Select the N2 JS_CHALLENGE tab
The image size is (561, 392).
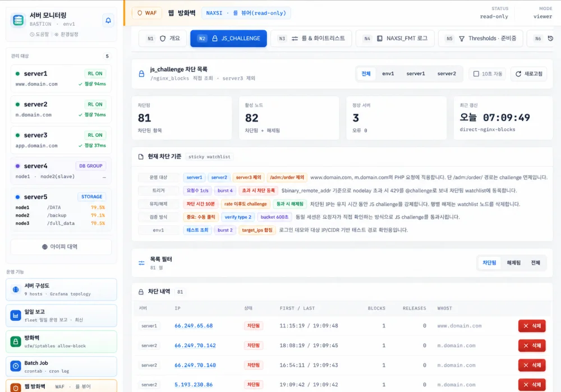(229, 38)
